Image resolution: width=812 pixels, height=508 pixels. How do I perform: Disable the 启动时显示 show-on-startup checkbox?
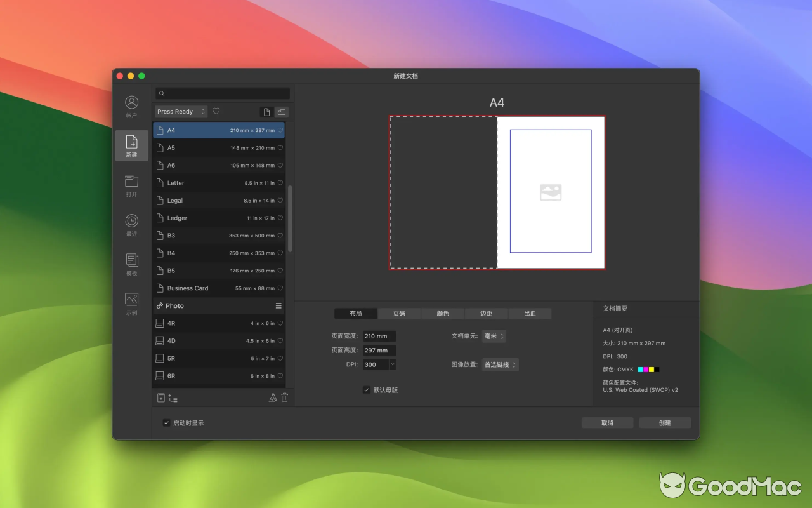tap(166, 422)
